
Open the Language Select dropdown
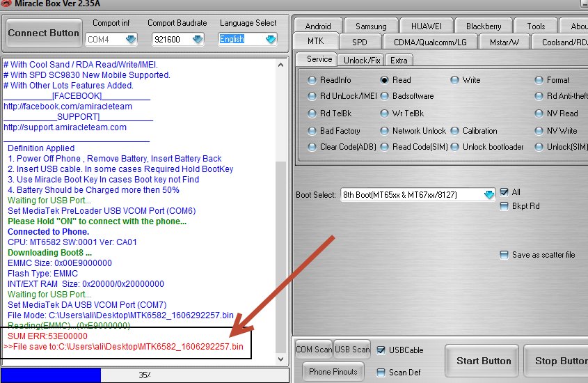point(271,40)
